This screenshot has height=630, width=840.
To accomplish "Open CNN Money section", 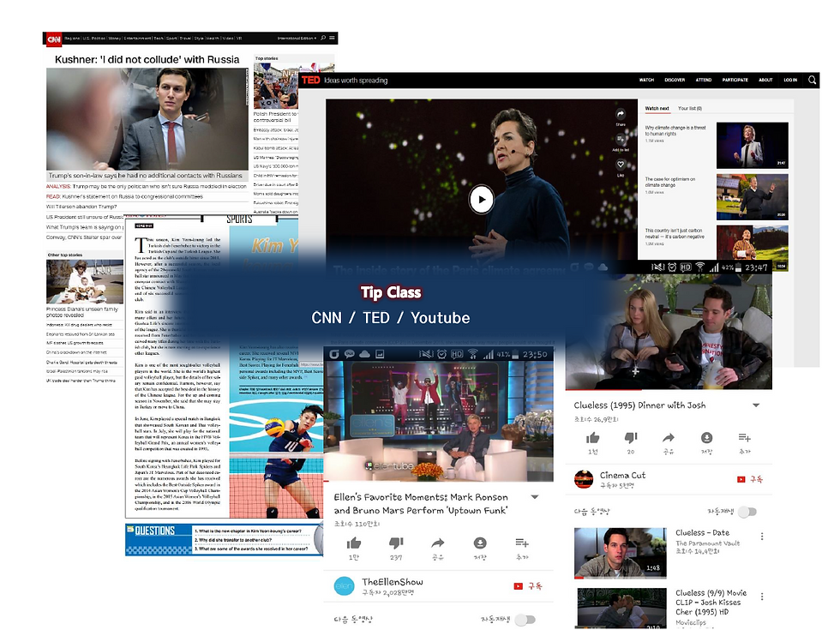I will click(115, 39).
